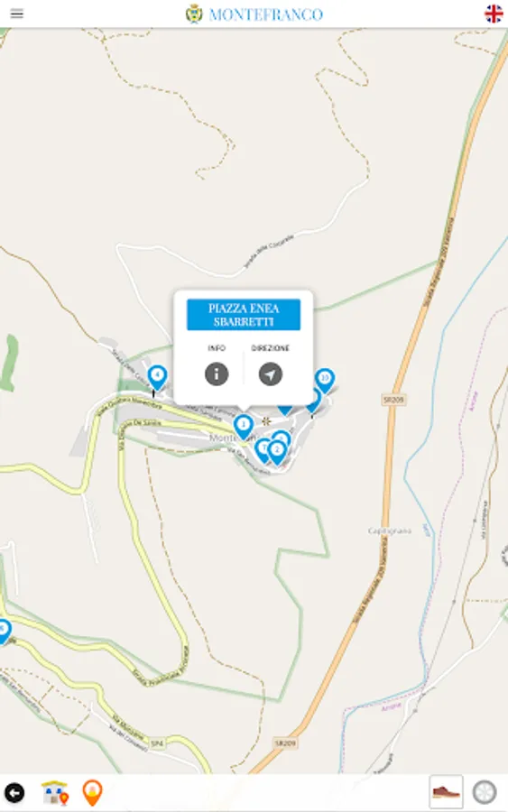
Task: Get directions with the Direzione arrow icon
Action: pyautogui.click(x=271, y=374)
